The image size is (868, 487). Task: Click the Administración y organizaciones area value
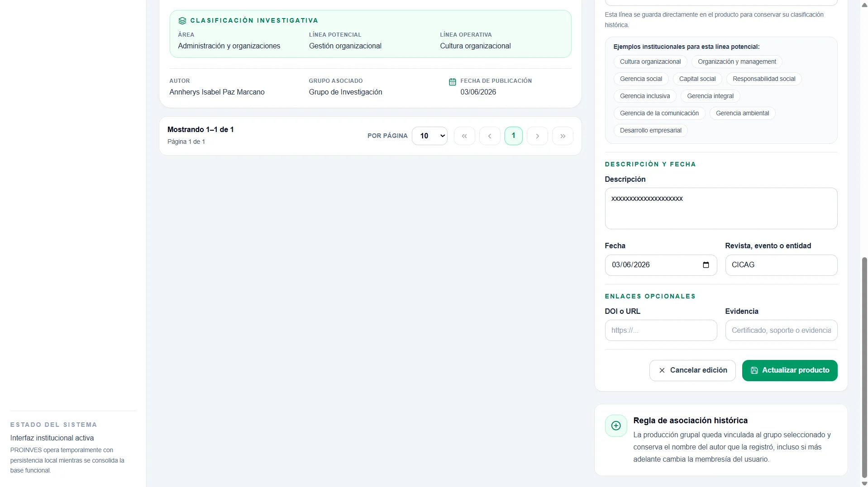click(x=229, y=46)
